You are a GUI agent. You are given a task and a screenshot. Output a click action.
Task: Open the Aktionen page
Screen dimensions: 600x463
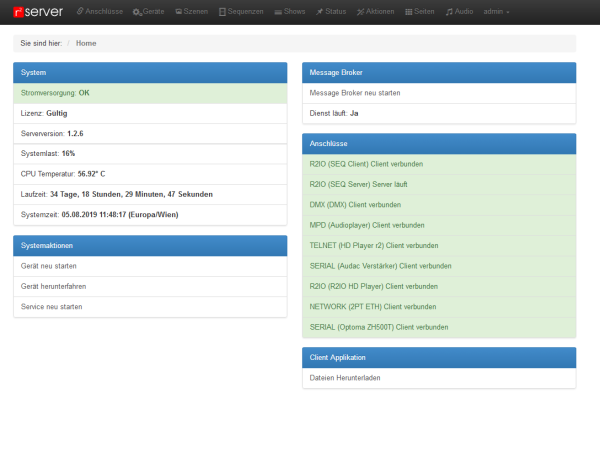(377, 11)
